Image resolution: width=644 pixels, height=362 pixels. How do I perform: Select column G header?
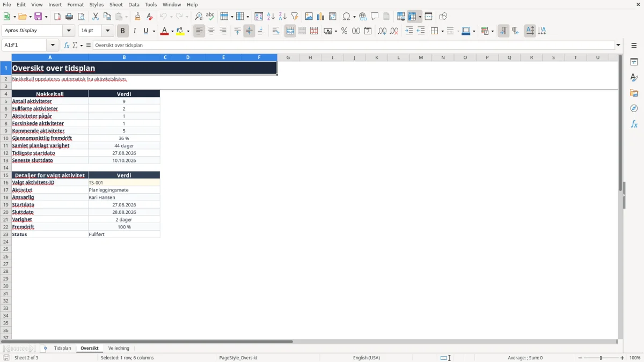coord(288,57)
